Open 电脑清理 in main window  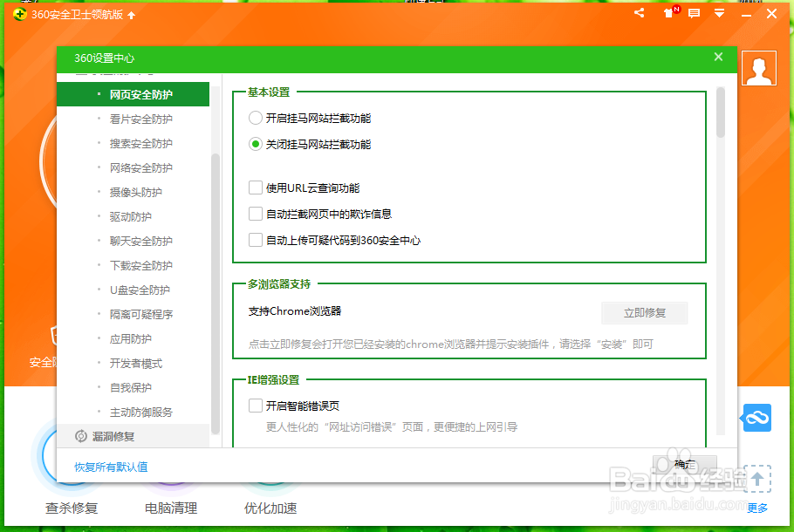click(x=171, y=508)
